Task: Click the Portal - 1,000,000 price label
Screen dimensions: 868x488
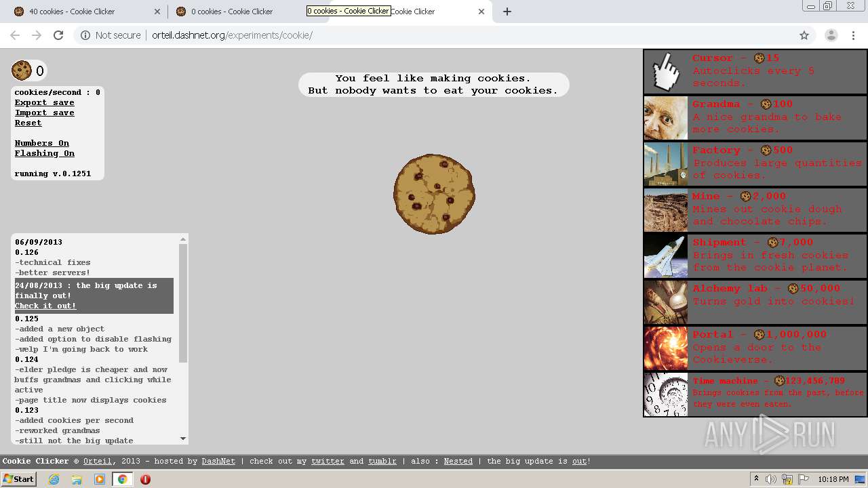Action: (x=759, y=334)
